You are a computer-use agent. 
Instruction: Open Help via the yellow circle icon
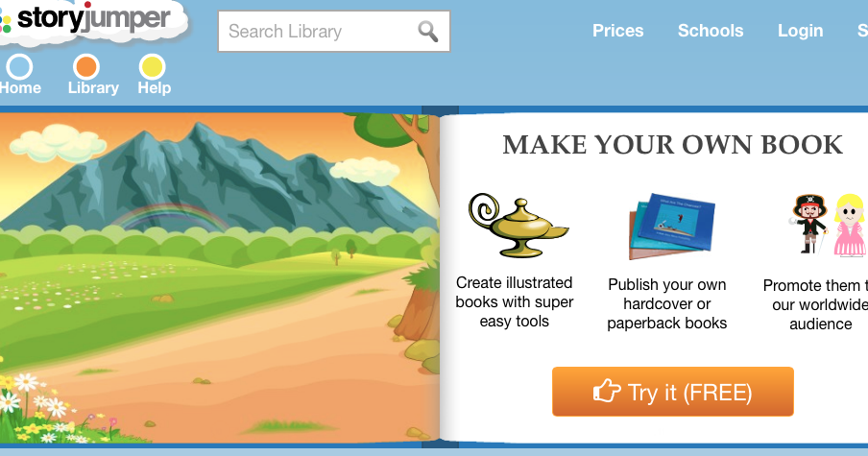coord(152,67)
